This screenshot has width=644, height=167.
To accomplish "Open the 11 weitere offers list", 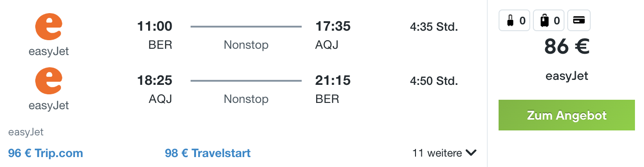I will coord(444,153).
